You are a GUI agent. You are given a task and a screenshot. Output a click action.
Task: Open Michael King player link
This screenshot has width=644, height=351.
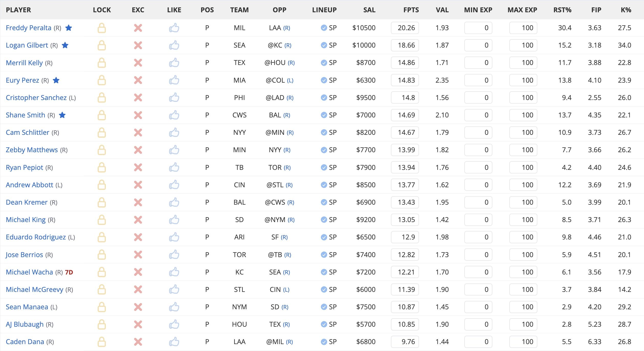[x=26, y=220]
